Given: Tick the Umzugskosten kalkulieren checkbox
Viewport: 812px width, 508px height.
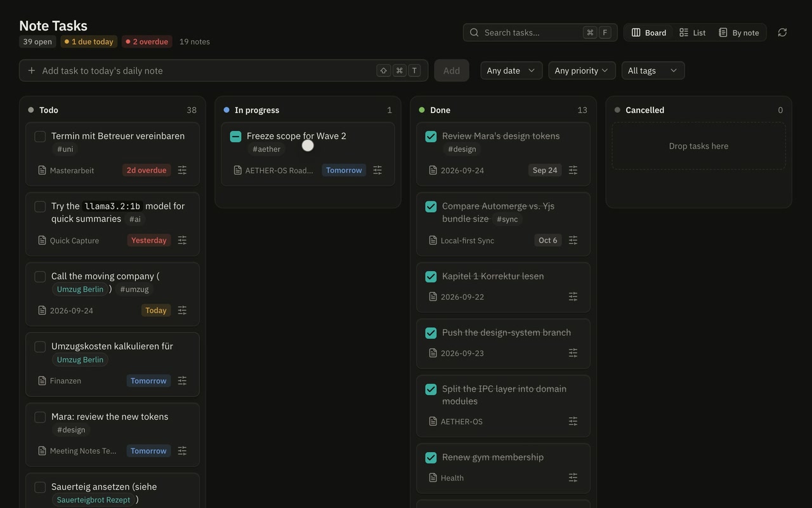Looking at the screenshot, I should tap(40, 347).
